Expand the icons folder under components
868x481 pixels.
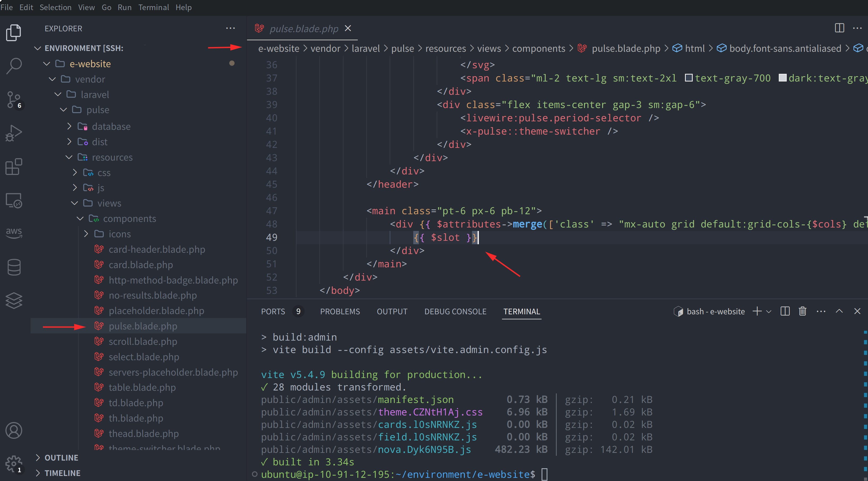coord(86,234)
